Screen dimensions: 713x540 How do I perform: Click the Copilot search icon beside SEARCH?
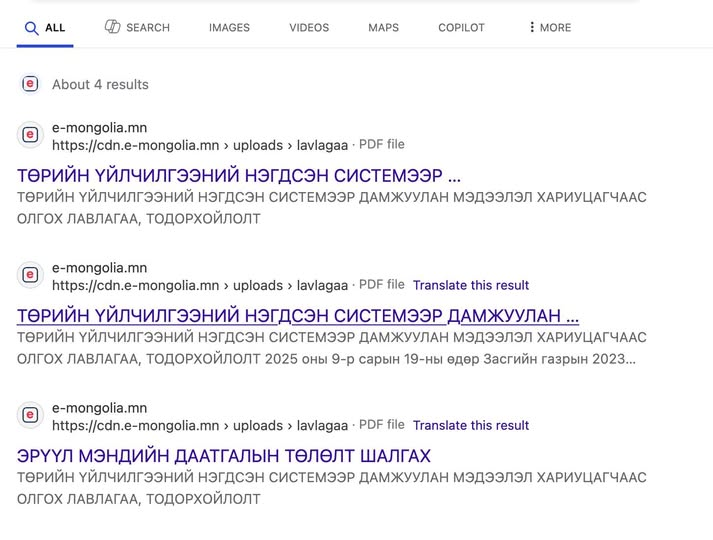(x=112, y=27)
